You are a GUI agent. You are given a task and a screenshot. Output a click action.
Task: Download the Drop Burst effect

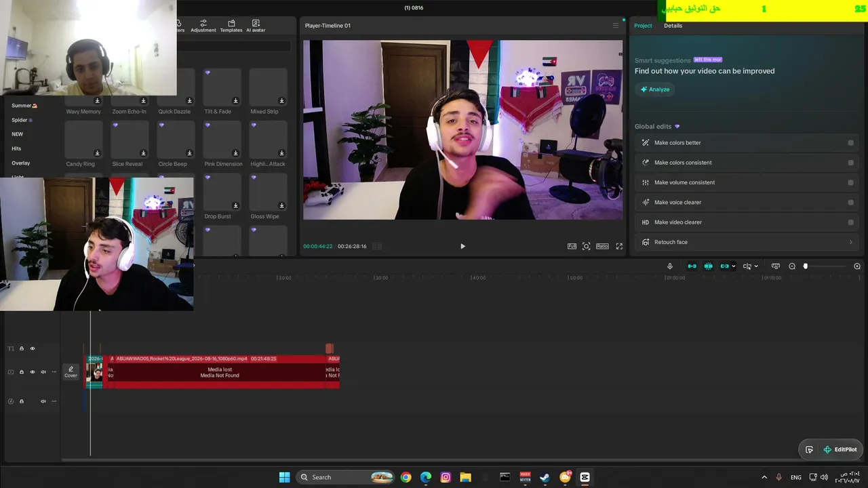tap(235, 205)
